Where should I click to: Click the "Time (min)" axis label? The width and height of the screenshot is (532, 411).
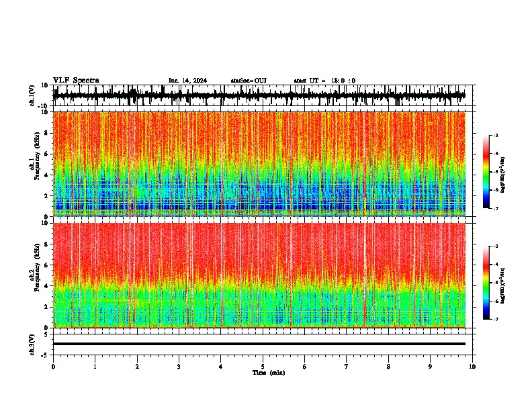tap(269, 373)
